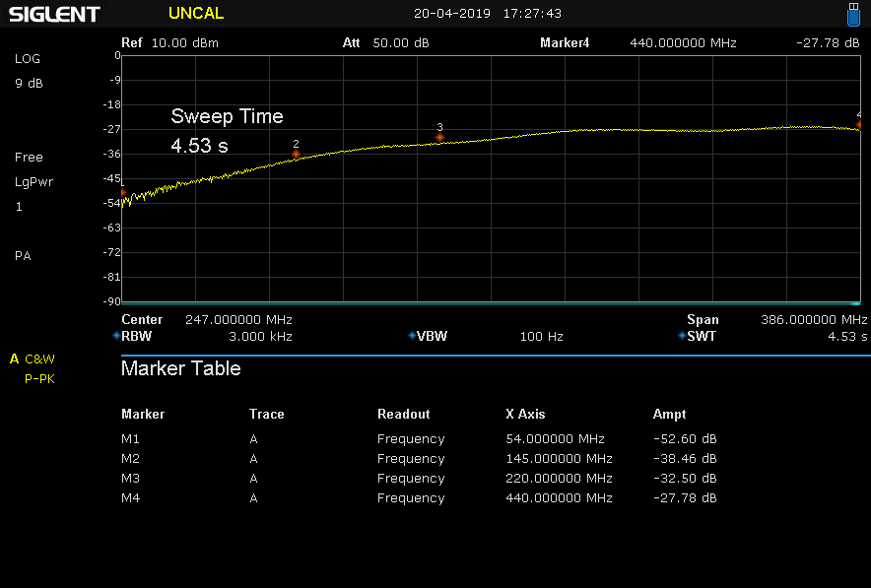Click the blue diamond beside VBW

click(x=412, y=336)
